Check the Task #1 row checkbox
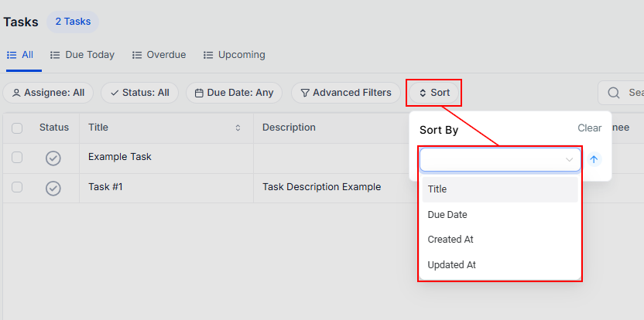 [x=17, y=187]
